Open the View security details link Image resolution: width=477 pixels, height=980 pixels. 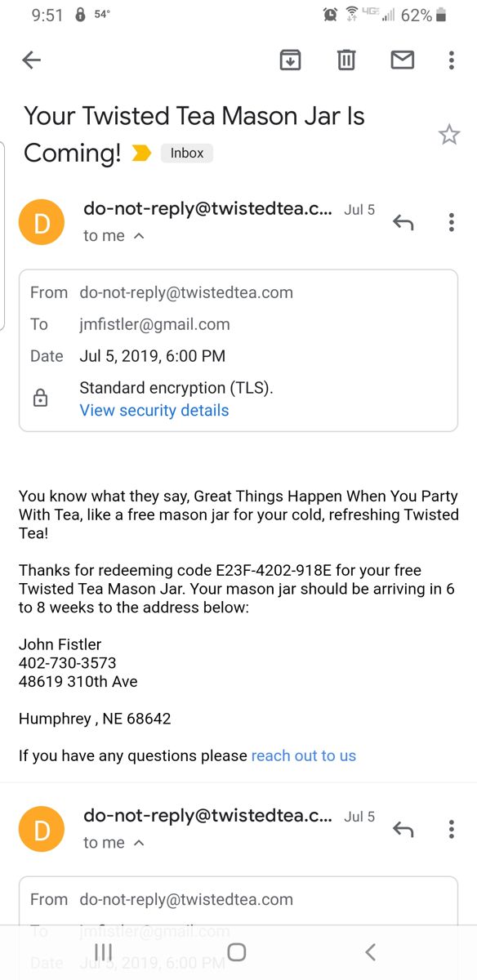pos(154,411)
